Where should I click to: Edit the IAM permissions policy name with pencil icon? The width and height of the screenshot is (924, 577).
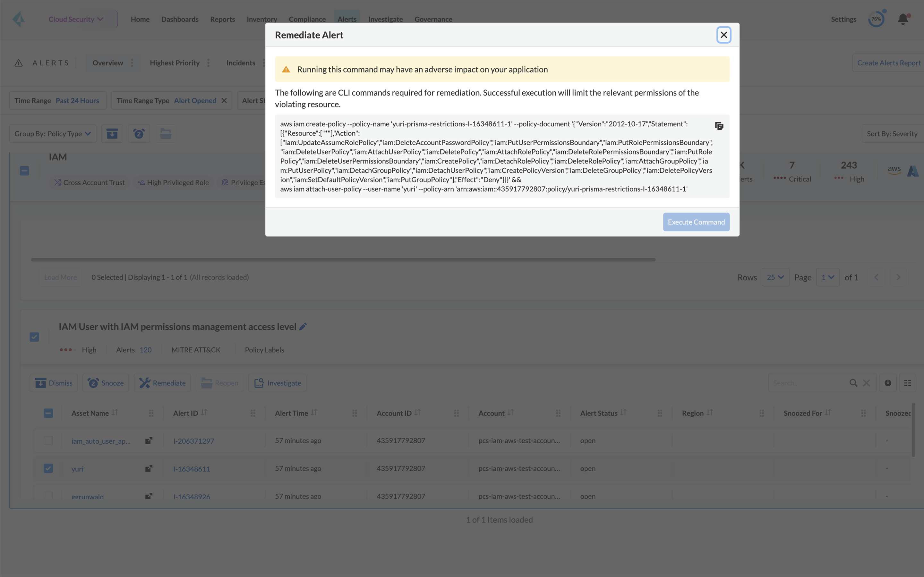(303, 326)
